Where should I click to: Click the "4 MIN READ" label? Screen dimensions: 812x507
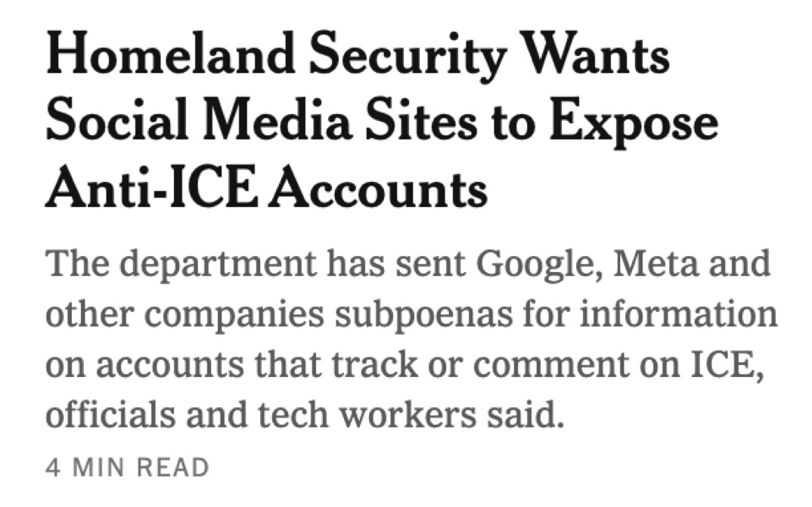pyautogui.click(x=127, y=468)
